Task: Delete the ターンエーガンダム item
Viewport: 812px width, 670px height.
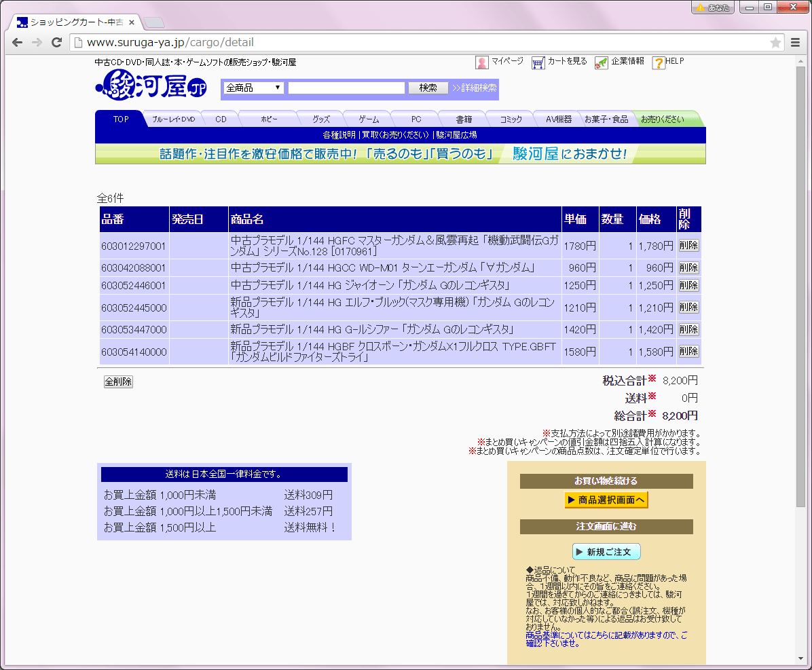Action: (x=688, y=267)
